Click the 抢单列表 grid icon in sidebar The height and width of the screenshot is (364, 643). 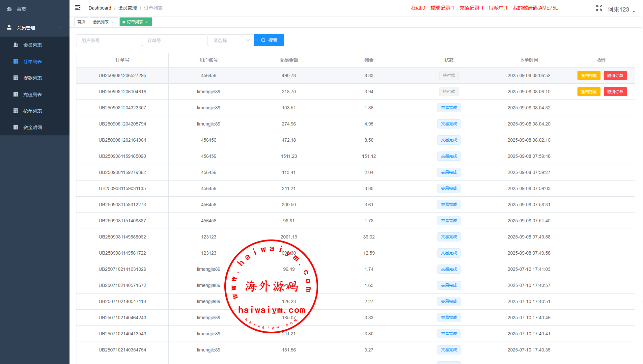(x=16, y=111)
